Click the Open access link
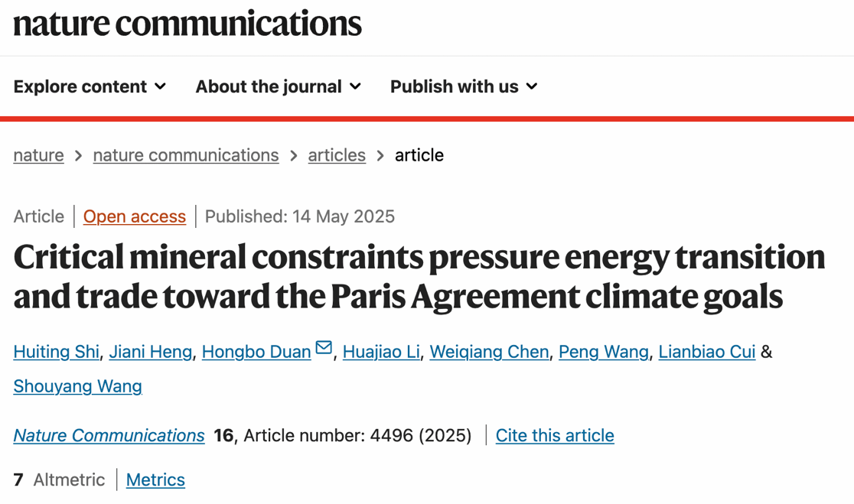 pos(135,216)
